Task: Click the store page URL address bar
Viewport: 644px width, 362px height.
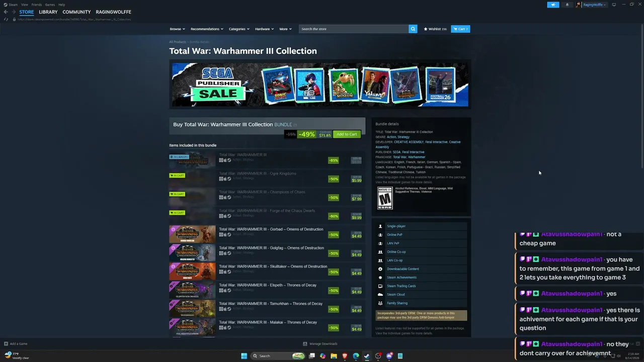Action: pos(74,20)
